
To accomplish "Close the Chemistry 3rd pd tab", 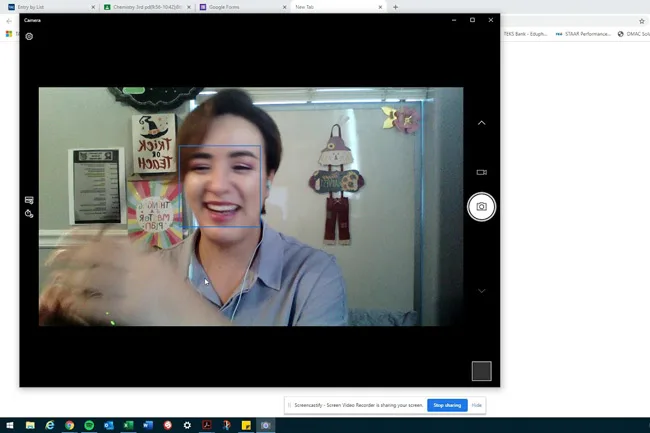I will (189, 7).
